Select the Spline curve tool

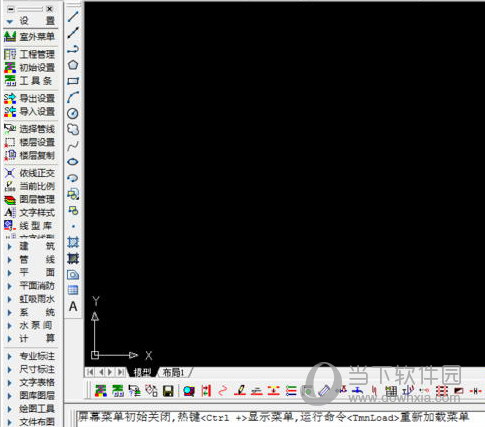[x=73, y=146]
